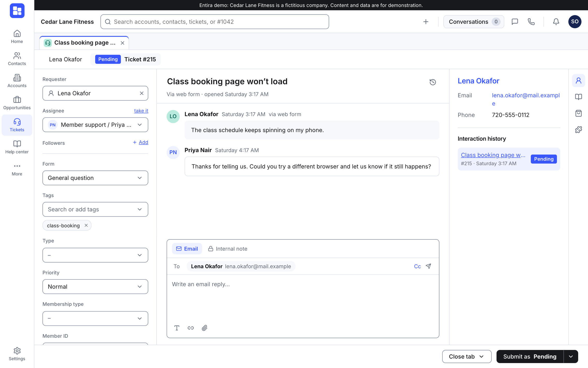Select the Lena Okafor requester tab

pos(65,59)
